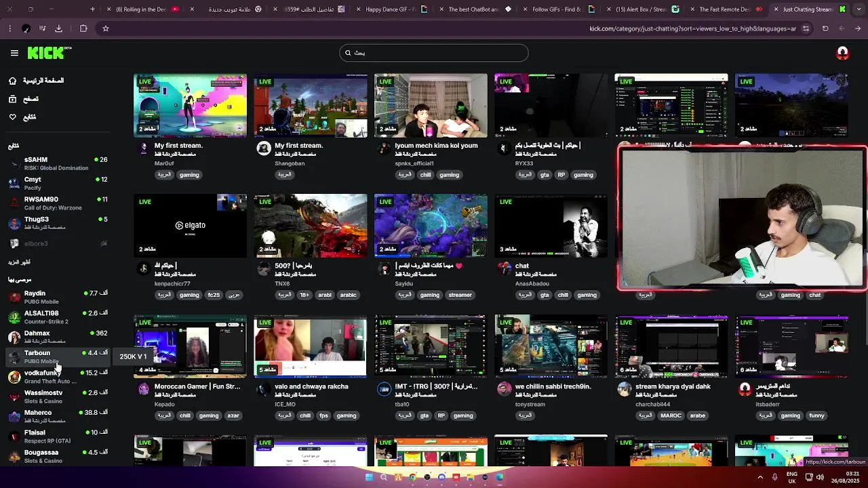Click the browser address bar URL
868x488 pixels.
pos(692,28)
